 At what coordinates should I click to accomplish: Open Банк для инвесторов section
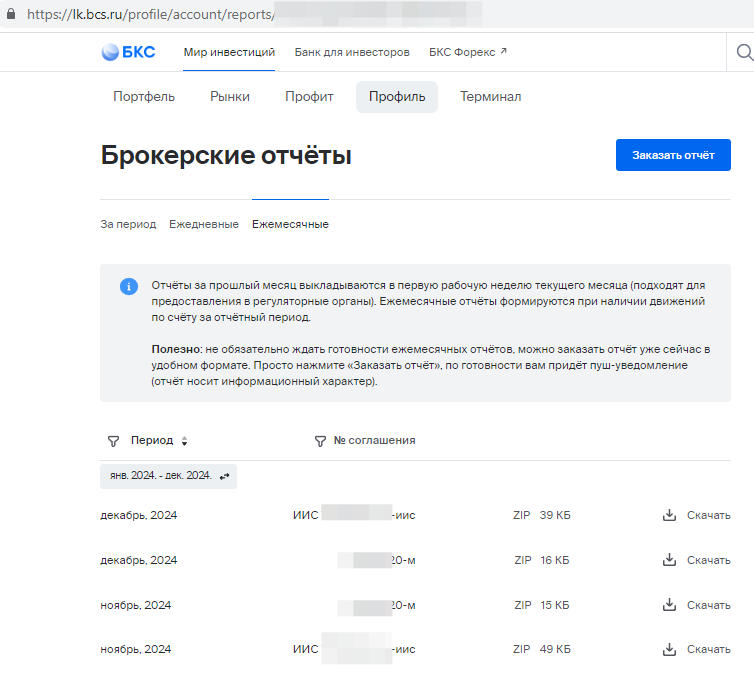click(x=352, y=52)
